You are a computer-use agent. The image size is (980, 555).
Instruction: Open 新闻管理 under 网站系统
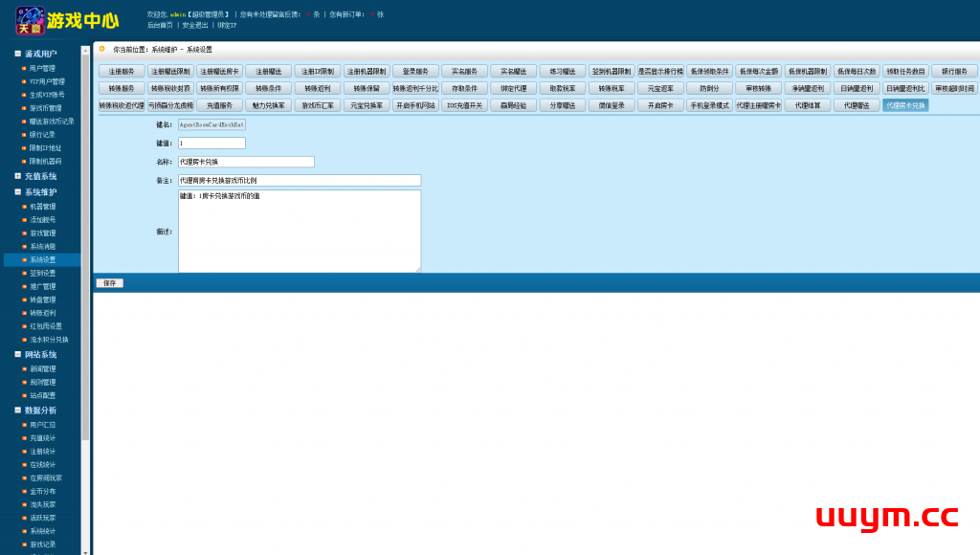click(x=42, y=369)
